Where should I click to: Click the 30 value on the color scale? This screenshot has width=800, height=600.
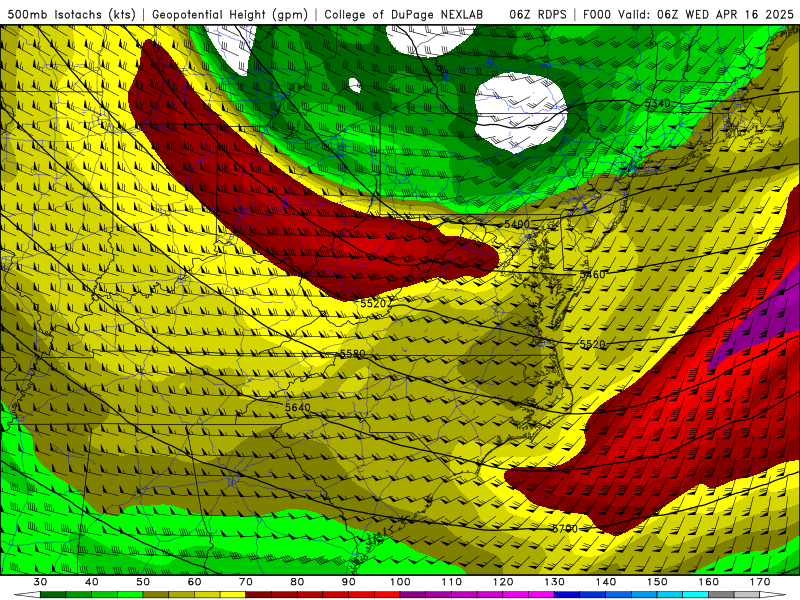[x=40, y=582]
